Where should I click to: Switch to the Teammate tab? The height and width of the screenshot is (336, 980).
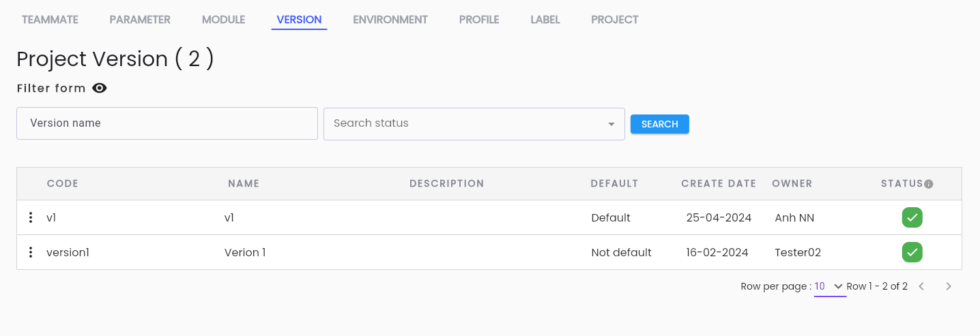coord(50,20)
